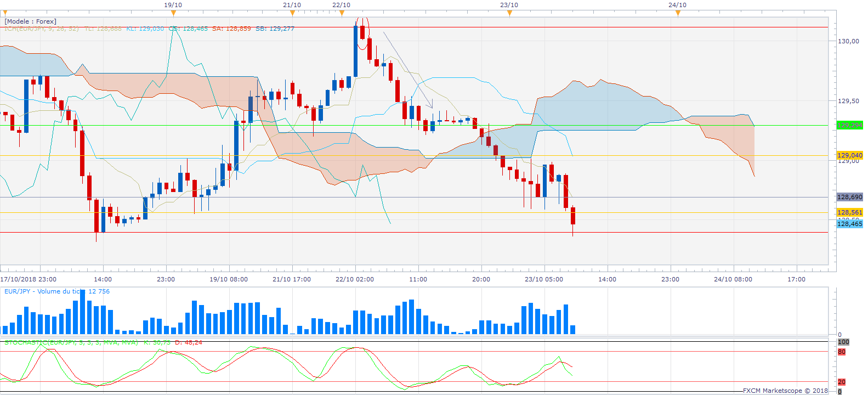This screenshot has width=868, height=395.
Task: Select the STOCHASTIC(EUR/JPY, 5, 3, 3, MVA, MVA) label
Action: [x=71, y=342]
